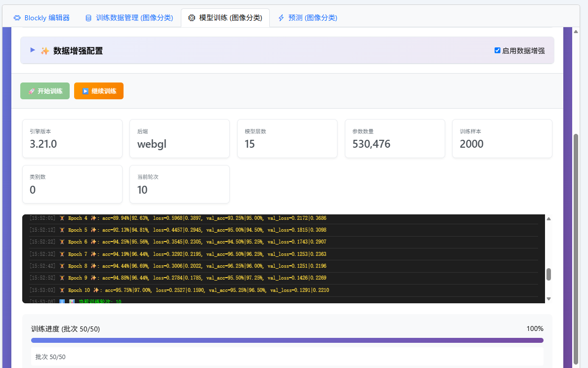Expand the 数据增强配置 triangle

coord(33,50)
